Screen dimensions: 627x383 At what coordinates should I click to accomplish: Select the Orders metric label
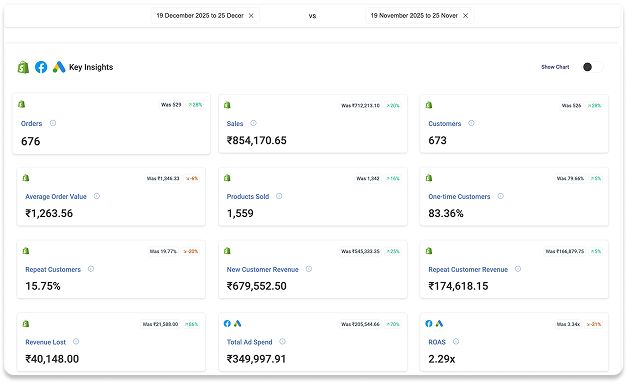click(x=31, y=124)
